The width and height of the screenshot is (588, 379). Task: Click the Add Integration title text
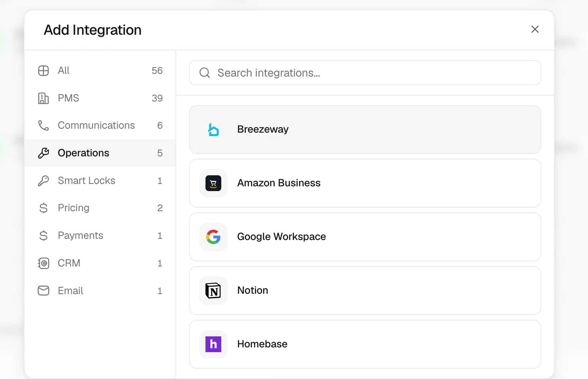pyautogui.click(x=92, y=30)
